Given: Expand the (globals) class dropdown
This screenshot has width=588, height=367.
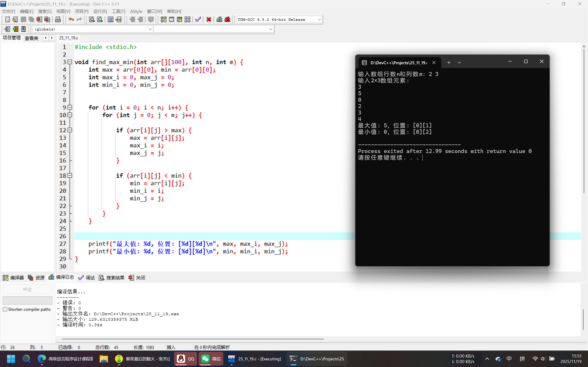Looking at the screenshot, I should (150, 29).
